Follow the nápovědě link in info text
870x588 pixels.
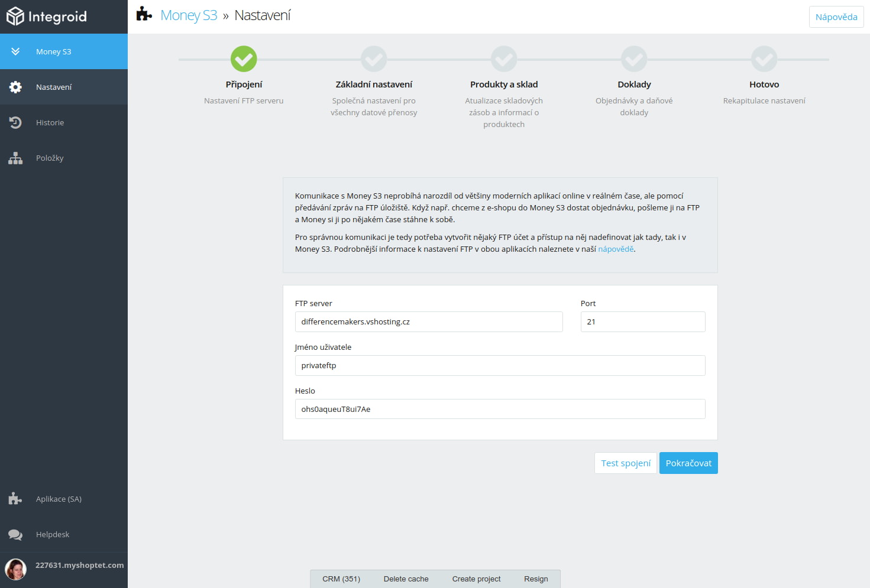616,249
